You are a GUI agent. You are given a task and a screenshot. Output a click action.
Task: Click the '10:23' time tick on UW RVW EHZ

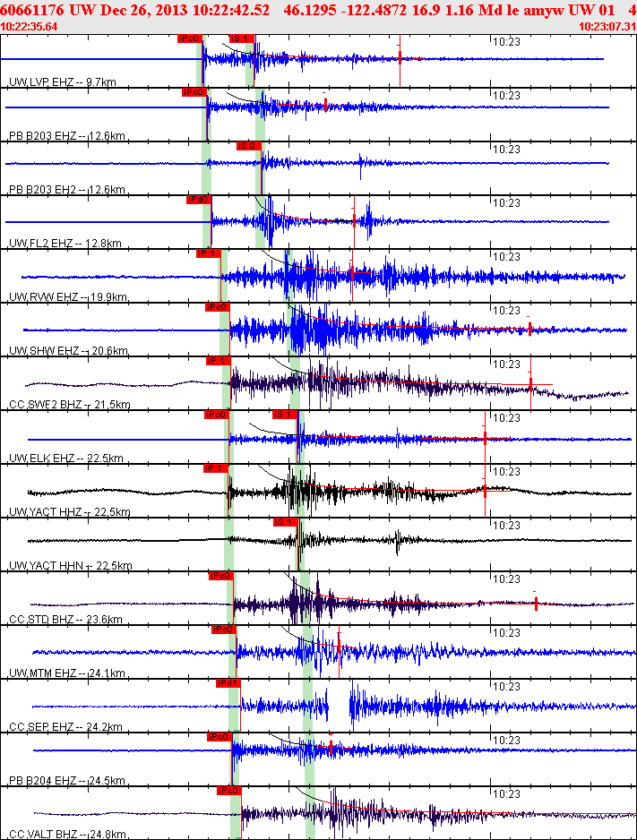pos(506,257)
